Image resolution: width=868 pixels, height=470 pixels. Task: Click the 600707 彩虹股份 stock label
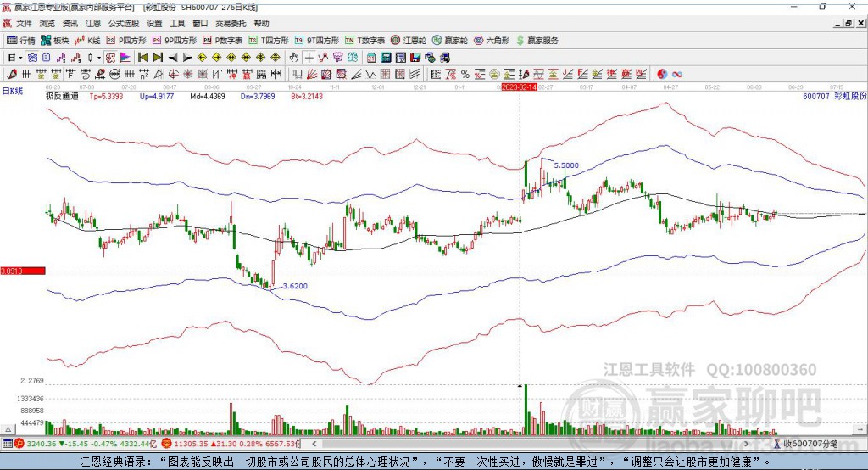(834, 97)
